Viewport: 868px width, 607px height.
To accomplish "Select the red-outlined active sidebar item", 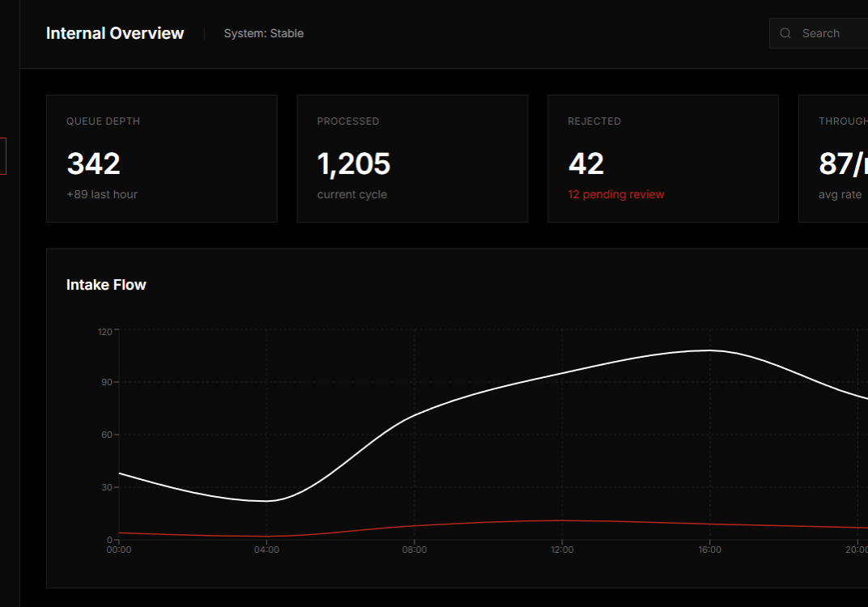I will click(x=3, y=156).
